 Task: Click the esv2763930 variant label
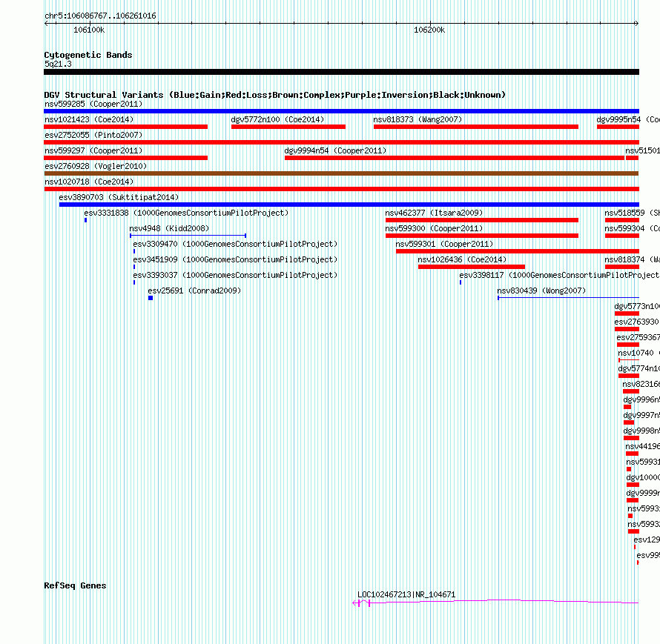tap(637, 322)
